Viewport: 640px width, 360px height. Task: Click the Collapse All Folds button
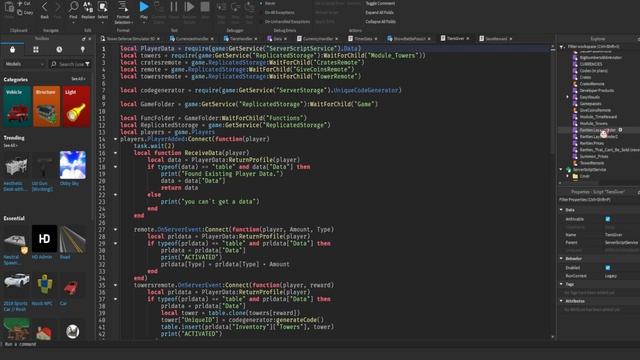click(380, 22)
